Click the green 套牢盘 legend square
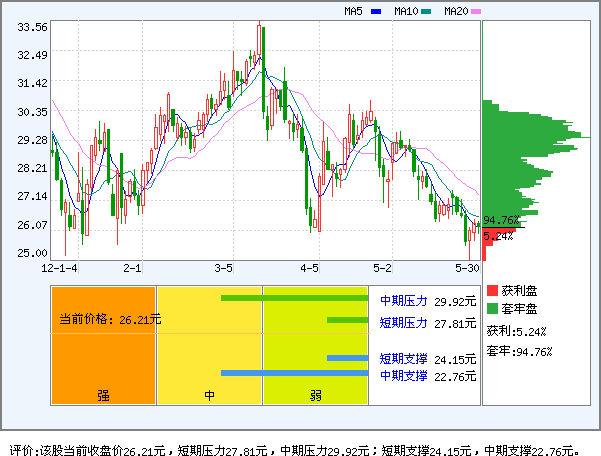This screenshot has height=456, width=601. [491, 309]
